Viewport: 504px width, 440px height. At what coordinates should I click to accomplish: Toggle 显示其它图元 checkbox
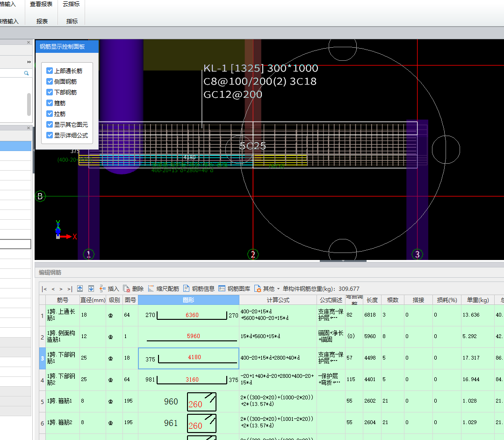click(50, 124)
